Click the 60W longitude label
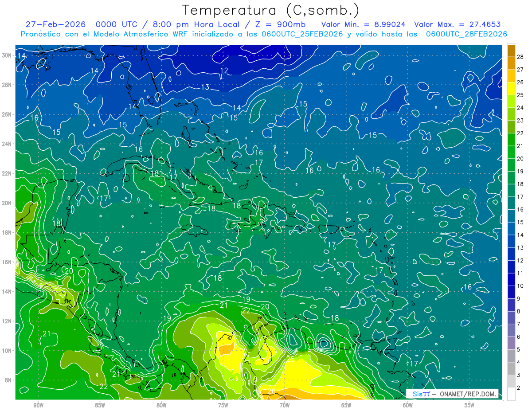 pos(408,405)
